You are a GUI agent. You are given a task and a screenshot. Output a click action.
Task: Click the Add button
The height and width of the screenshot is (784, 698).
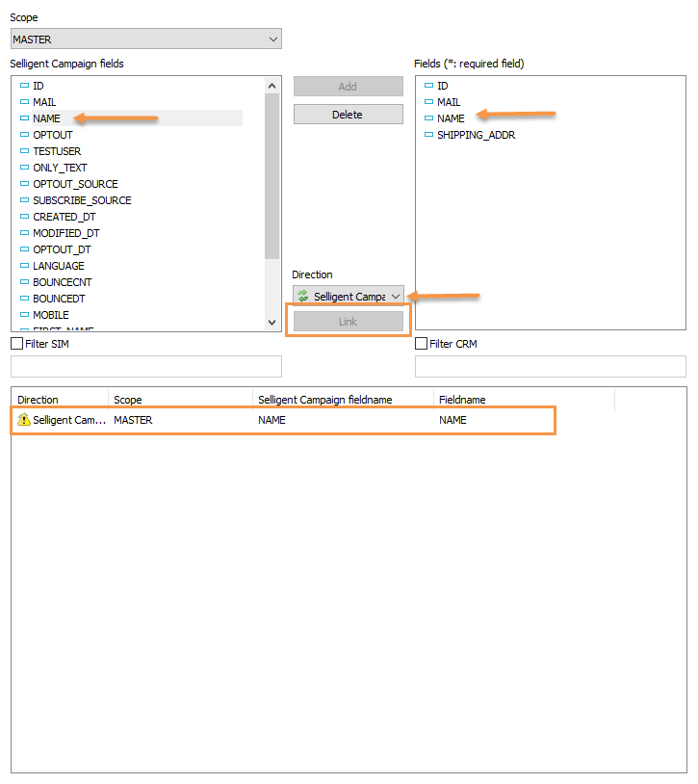349,87
